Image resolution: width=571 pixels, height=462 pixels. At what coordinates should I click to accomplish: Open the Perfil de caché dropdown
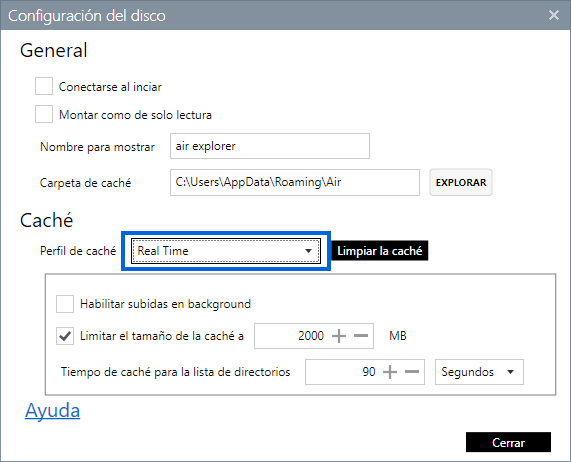[x=225, y=251]
